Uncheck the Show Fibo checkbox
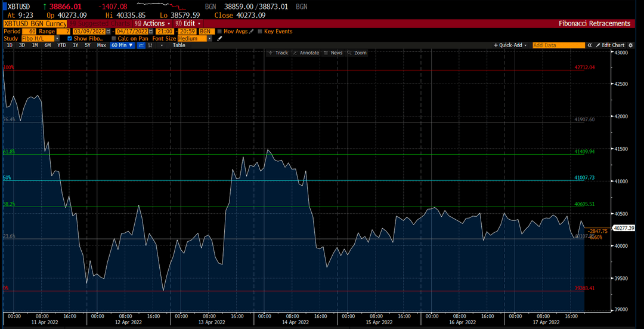 pyautogui.click(x=69, y=38)
